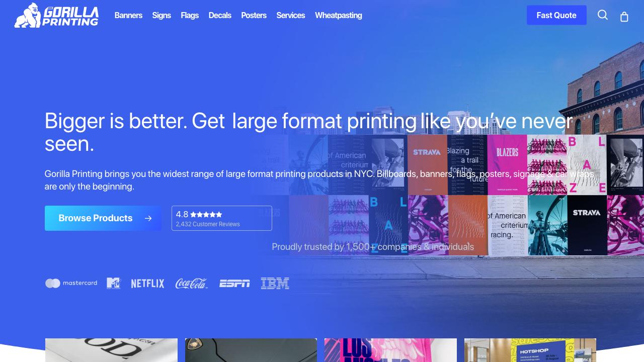This screenshot has height=362, width=644.
Task: Select the ESPN client logo
Action: coord(234,283)
